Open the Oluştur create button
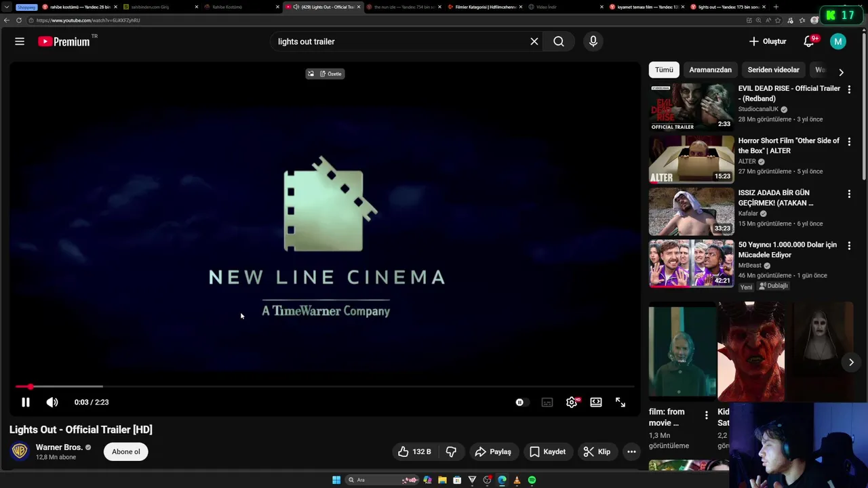Viewport: 868px width, 488px height. pos(767,41)
